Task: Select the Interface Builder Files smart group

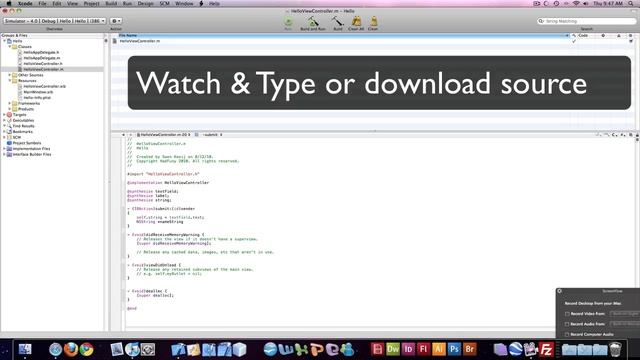Action: coord(32,155)
